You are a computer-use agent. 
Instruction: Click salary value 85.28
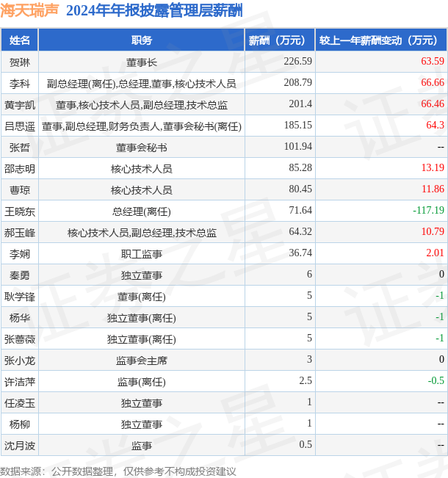(x=300, y=167)
